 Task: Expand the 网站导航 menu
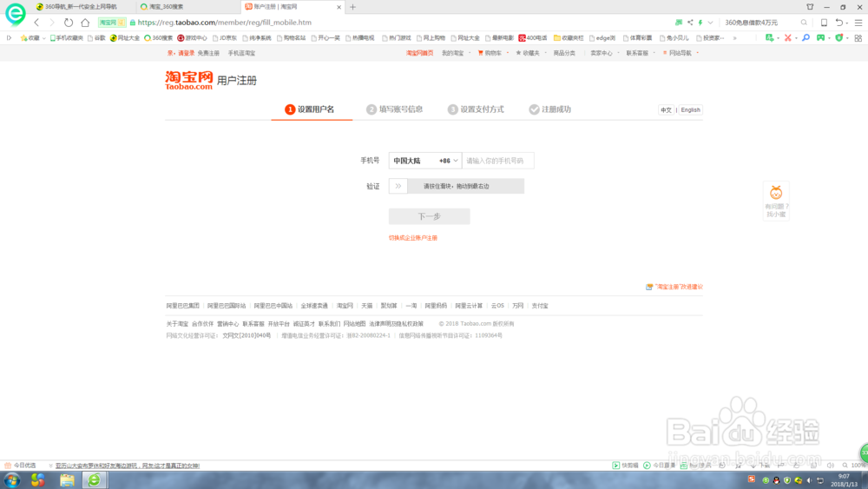[681, 53]
